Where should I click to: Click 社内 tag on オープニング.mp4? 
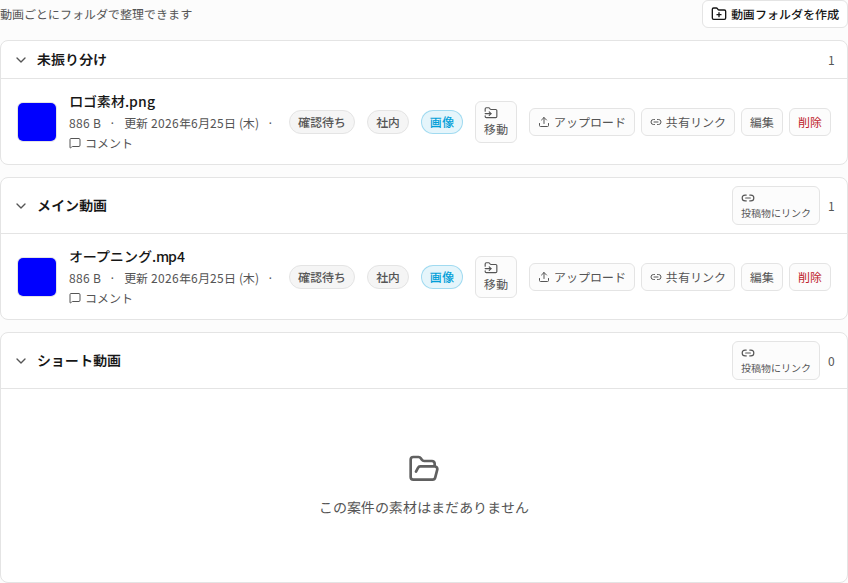pyautogui.click(x=388, y=277)
